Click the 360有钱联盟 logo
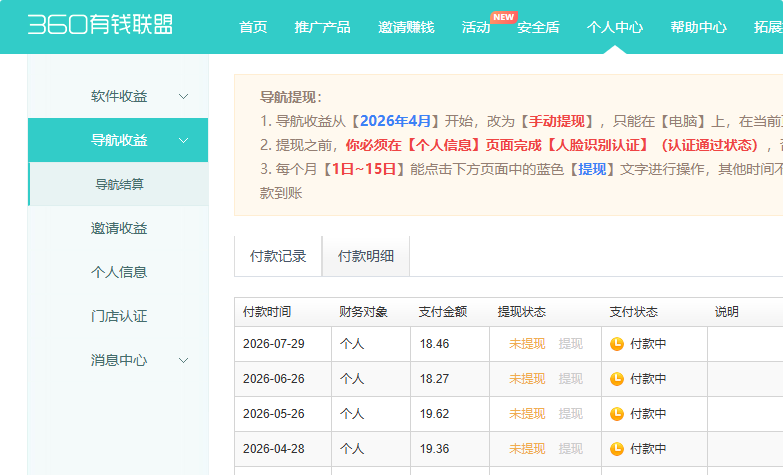Image resolution: width=783 pixels, height=475 pixels. point(100,24)
